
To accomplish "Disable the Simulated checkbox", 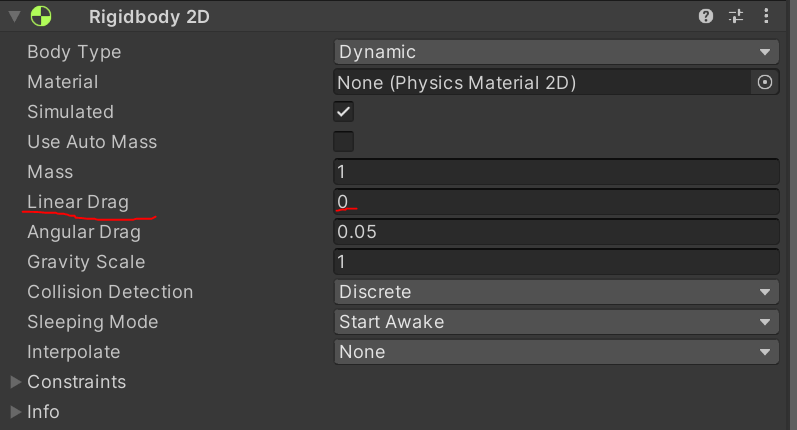I will pyautogui.click(x=344, y=112).
